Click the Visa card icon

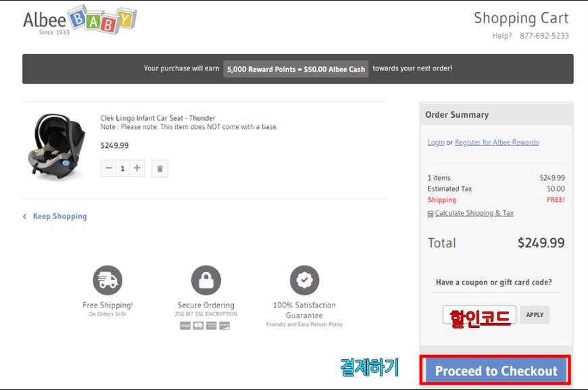(185, 326)
